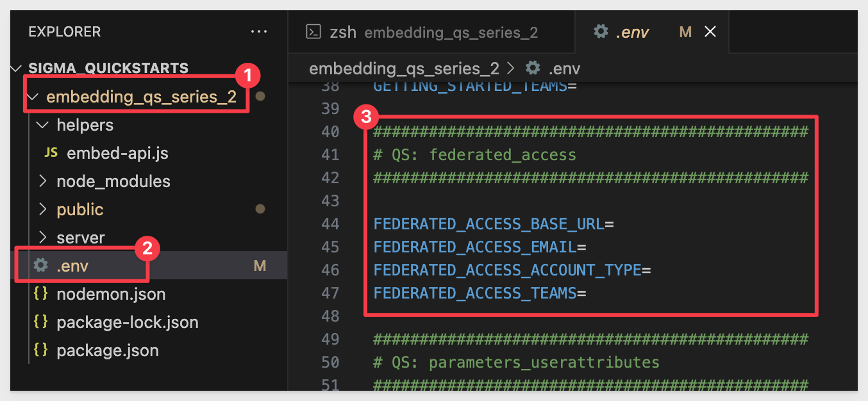Click JS icon beside embed-api.js

click(51, 153)
